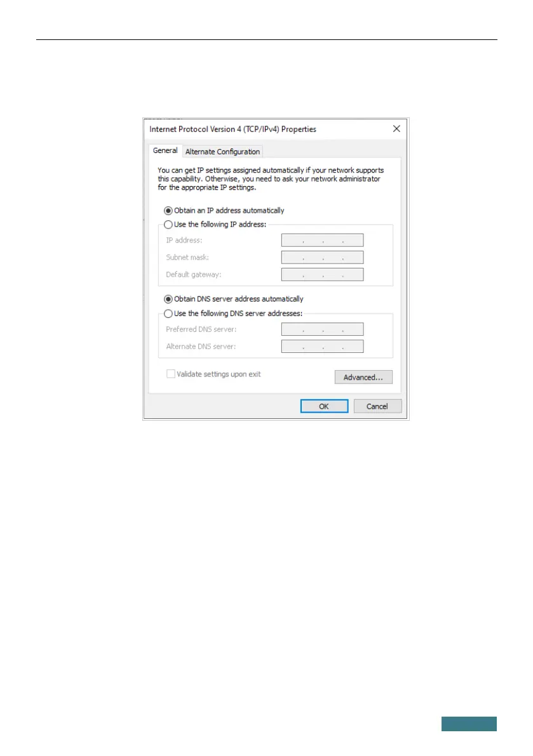Tick Validate settings upon exit checkbox
Viewport: 533px width, 756px height.
(x=171, y=374)
